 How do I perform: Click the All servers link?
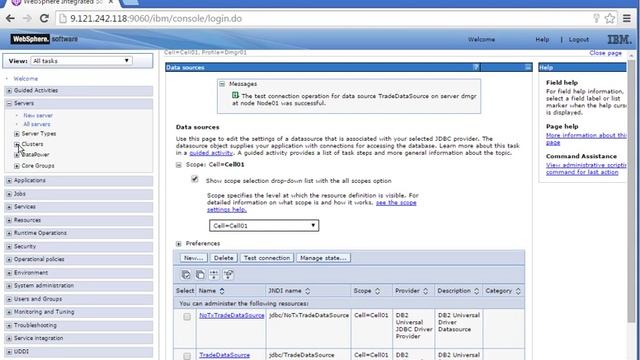pos(37,124)
